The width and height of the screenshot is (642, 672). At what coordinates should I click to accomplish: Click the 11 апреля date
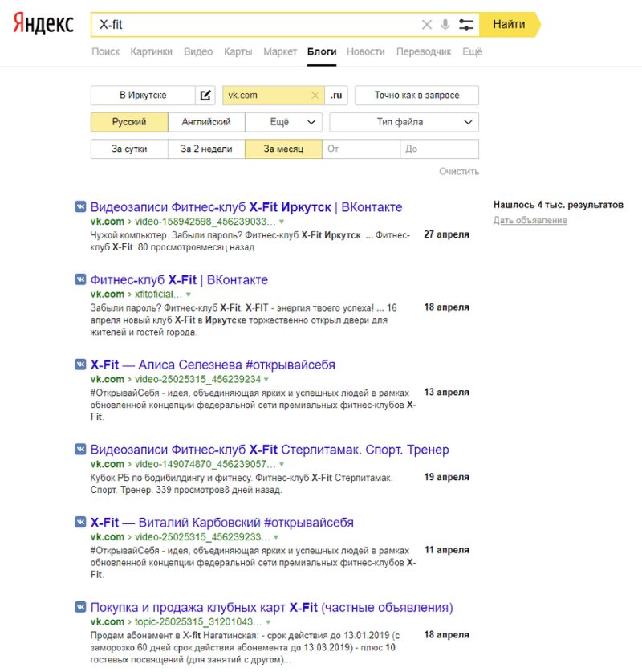click(x=446, y=550)
